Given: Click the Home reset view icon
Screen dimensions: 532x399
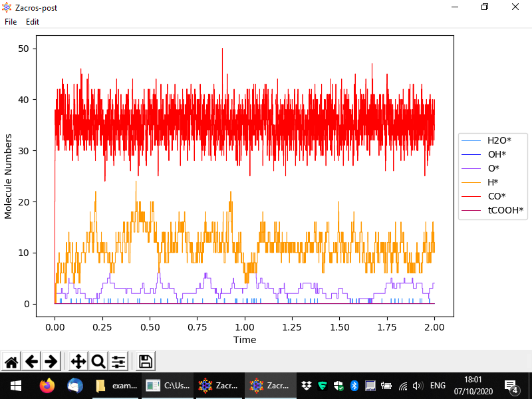Looking at the screenshot, I should click(x=11, y=362).
